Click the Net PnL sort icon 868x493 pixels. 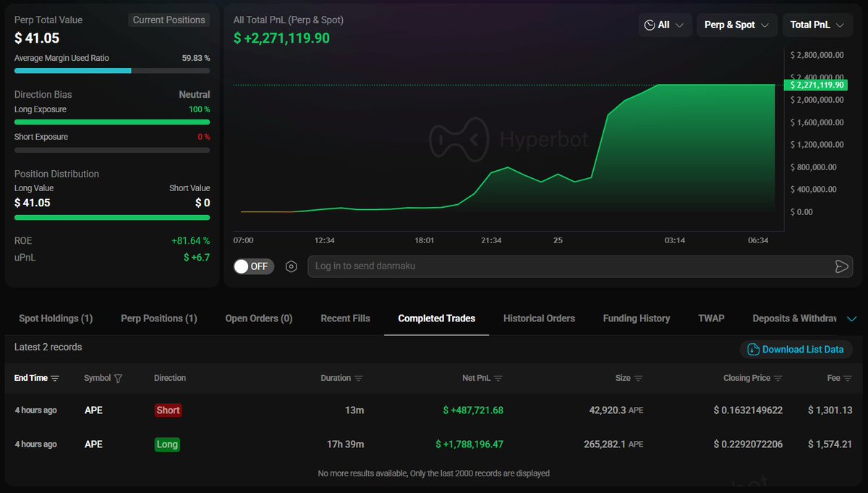pos(498,378)
